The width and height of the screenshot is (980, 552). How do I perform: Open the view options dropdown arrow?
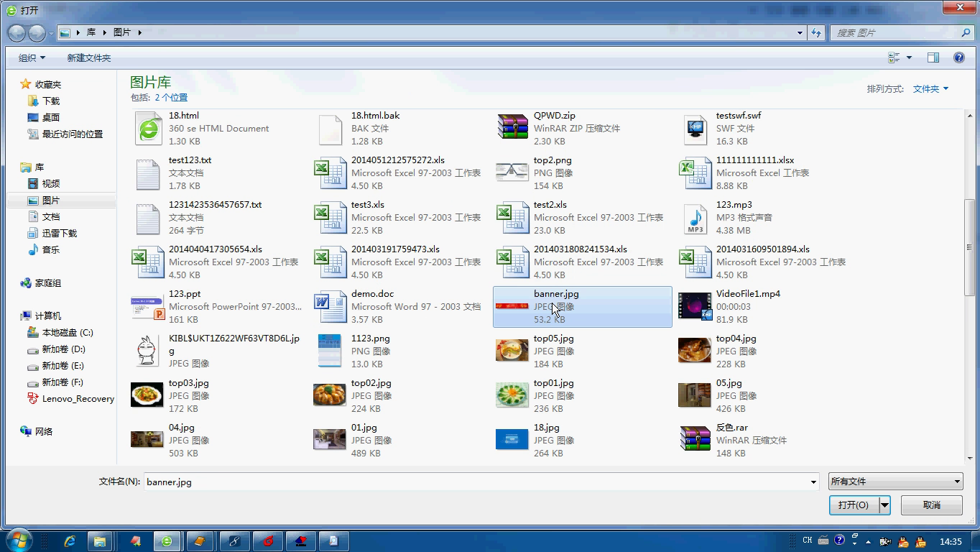(x=909, y=57)
